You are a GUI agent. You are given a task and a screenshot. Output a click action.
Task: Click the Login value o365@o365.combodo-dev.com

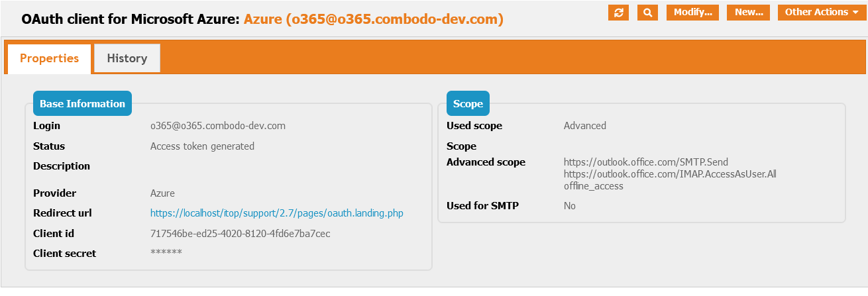[218, 125]
